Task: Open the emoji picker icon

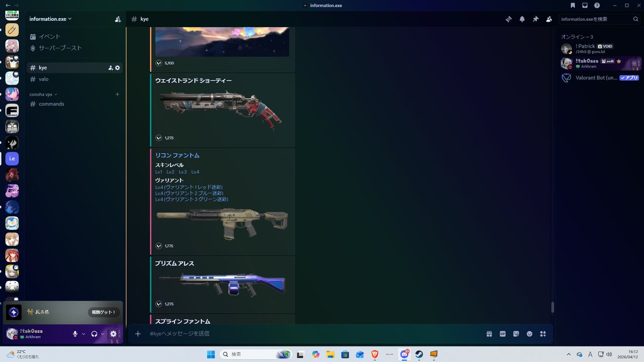Action: pos(530,334)
